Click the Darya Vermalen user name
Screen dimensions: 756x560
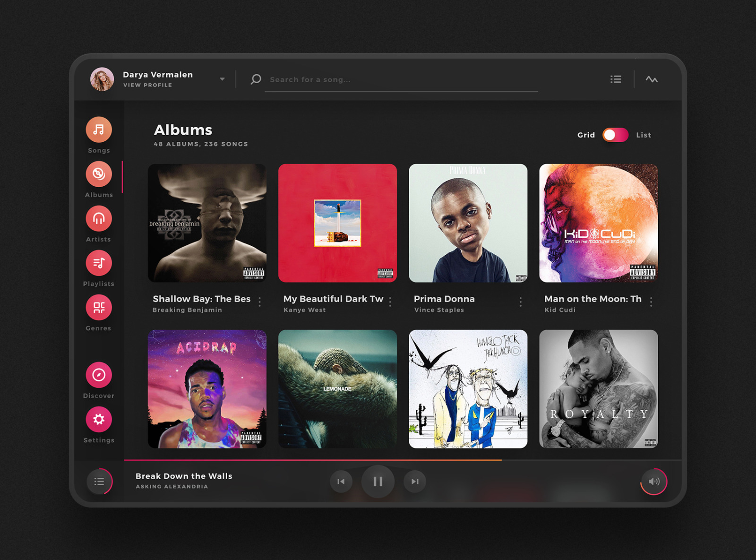click(158, 75)
